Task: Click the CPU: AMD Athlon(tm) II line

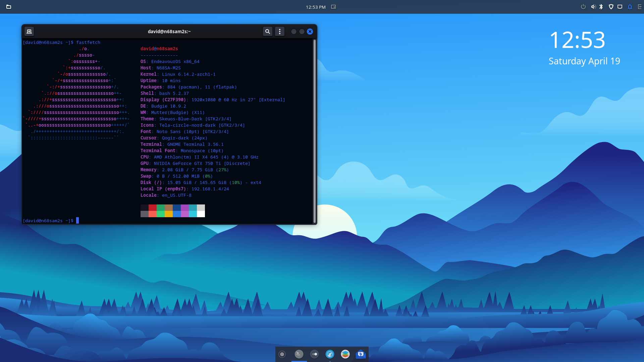Action: click(x=200, y=157)
